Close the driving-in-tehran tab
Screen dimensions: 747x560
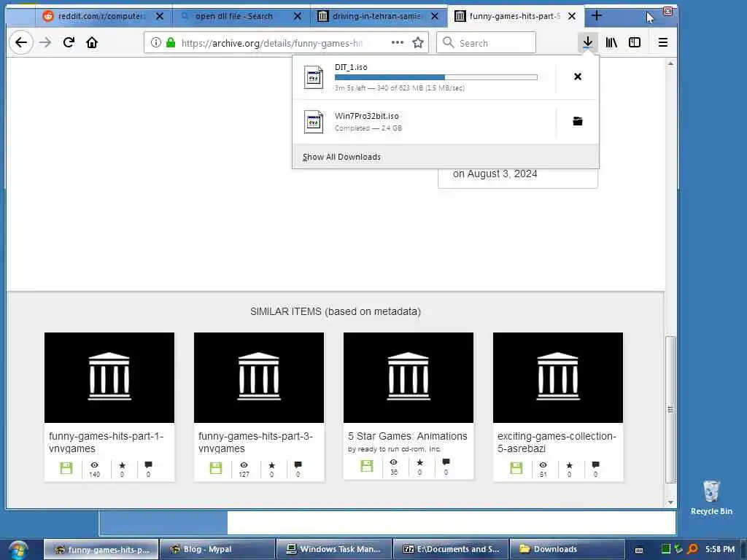click(435, 16)
